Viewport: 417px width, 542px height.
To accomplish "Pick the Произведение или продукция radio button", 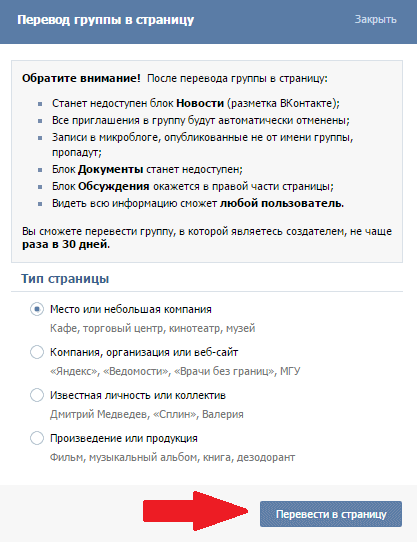I will [37, 438].
